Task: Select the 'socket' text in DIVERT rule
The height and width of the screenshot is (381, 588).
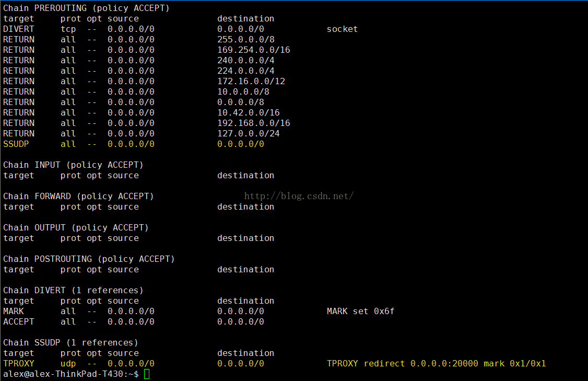Action: [342, 29]
